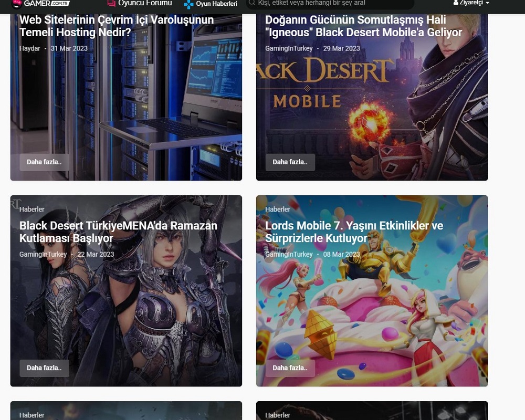Click Daha fazla on Ramazan Kutlaması article
Image resolution: width=525 pixels, height=420 pixels.
tap(44, 368)
